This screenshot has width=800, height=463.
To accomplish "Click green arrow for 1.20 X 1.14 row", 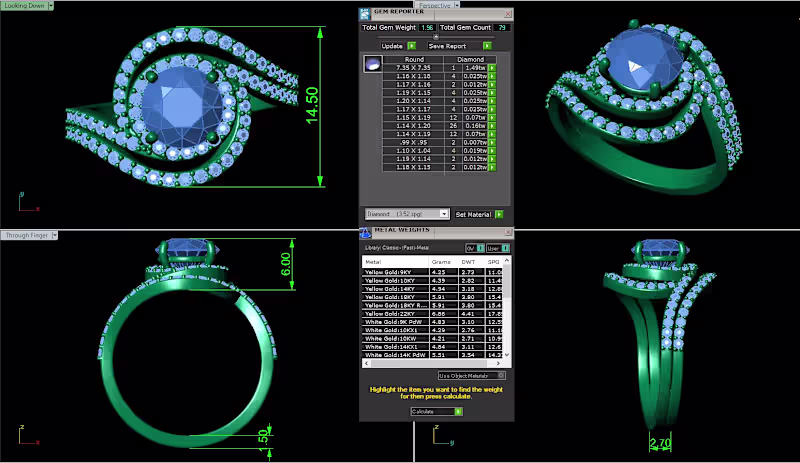I will pyautogui.click(x=492, y=101).
